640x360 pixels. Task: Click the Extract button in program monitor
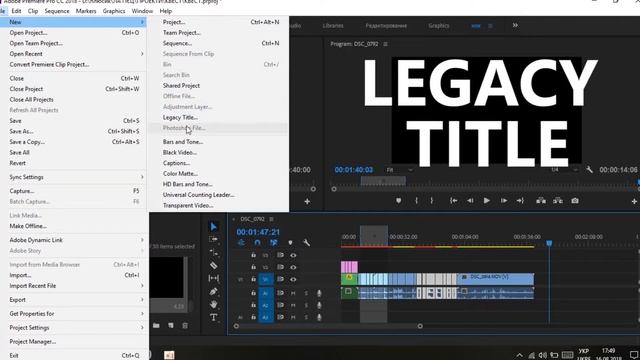[x=558, y=200]
